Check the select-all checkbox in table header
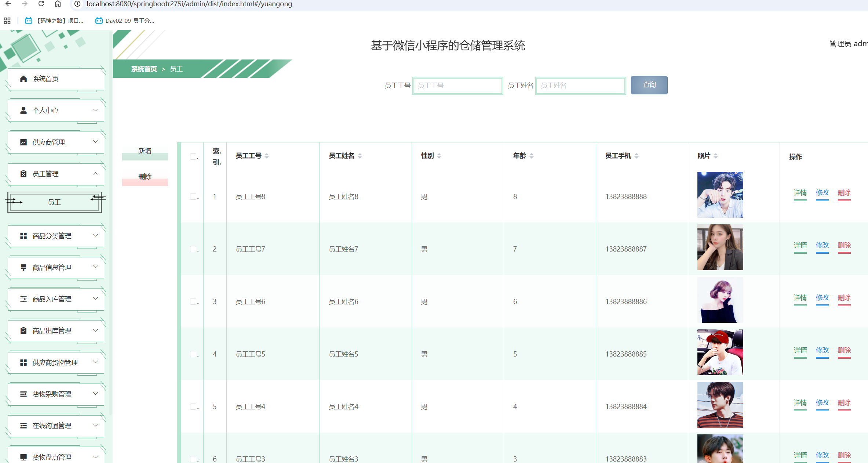 pos(193,156)
